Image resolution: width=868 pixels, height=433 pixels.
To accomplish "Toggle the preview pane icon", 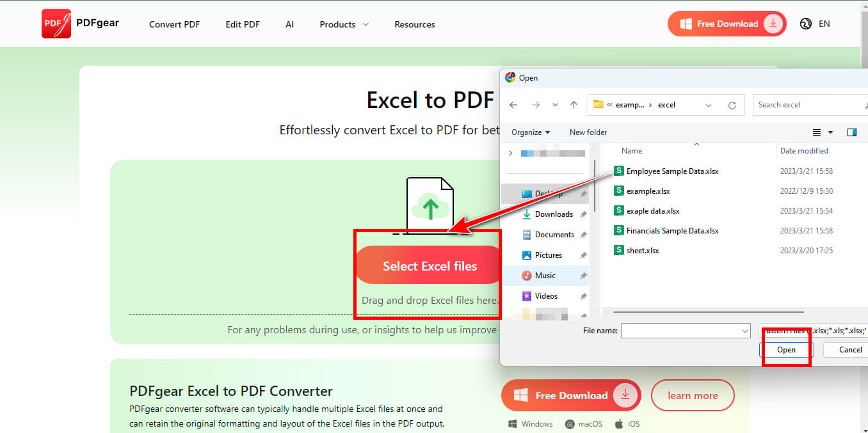I will 852,132.
